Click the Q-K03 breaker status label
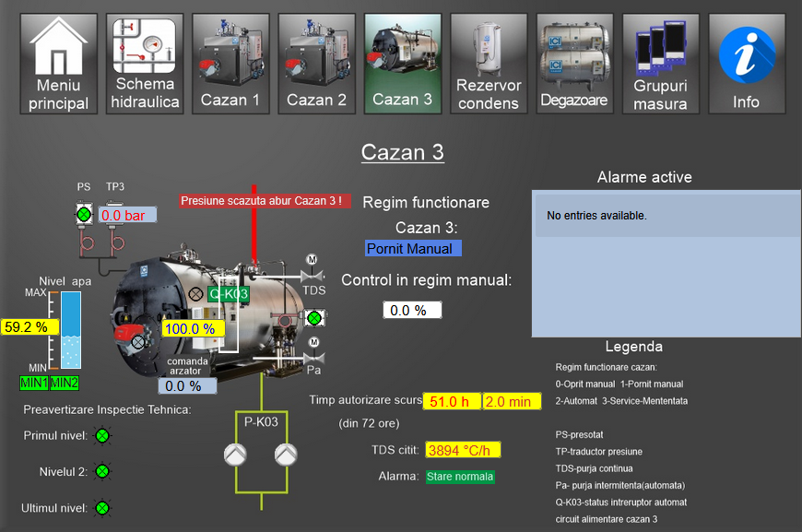This screenshot has height=532, width=802. click(229, 294)
